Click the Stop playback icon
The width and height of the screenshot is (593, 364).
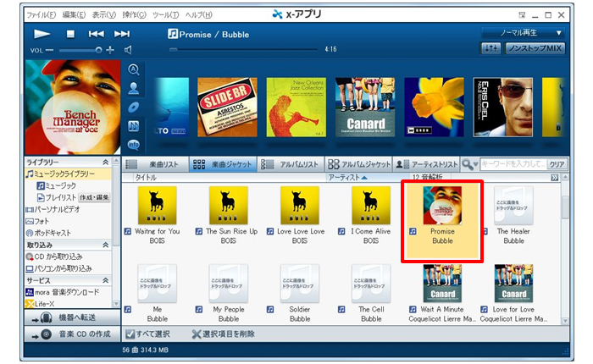(x=71, y=34)
